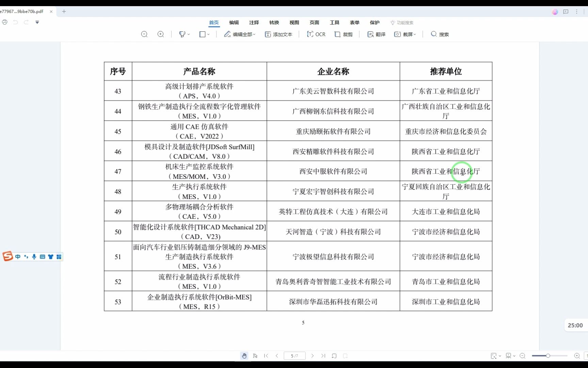The image size is (588, 368).
Task: Switch to the 首页 tab
Action: [214, 22]
